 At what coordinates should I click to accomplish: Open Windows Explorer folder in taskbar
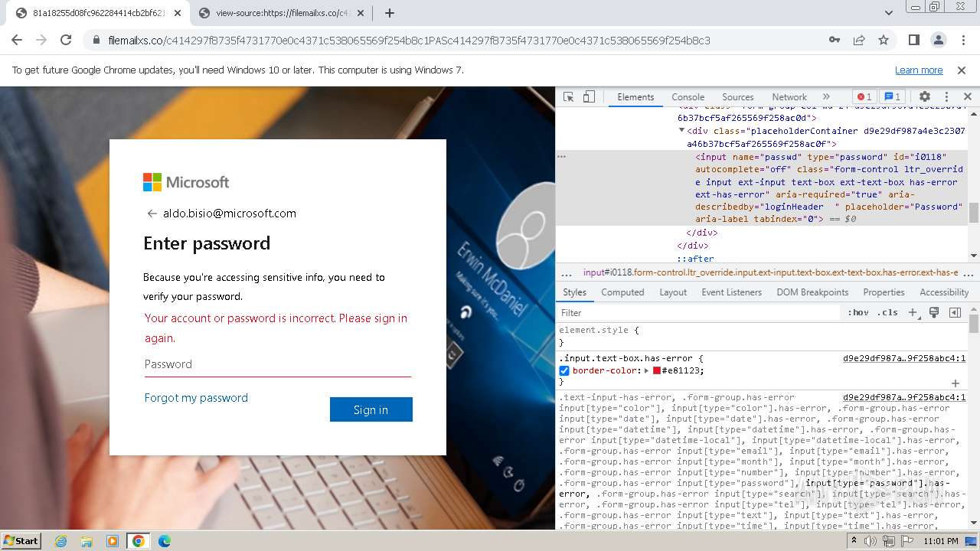click(87, 541)
